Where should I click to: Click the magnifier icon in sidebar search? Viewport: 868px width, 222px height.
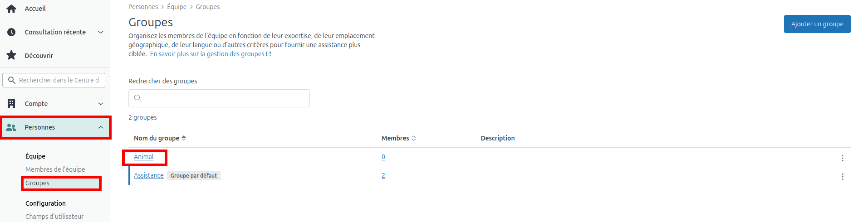12,80
